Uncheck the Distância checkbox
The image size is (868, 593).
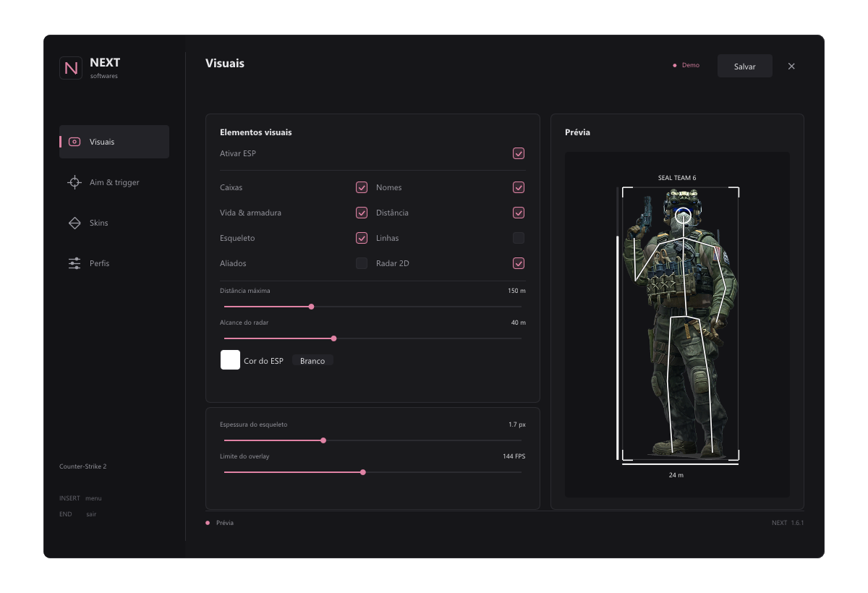(x=519, y=213)
